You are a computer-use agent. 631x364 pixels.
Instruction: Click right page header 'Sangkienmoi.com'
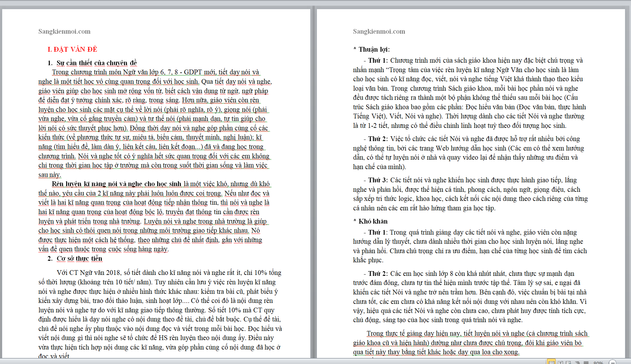pyautogui.click(x=379, y=31)
